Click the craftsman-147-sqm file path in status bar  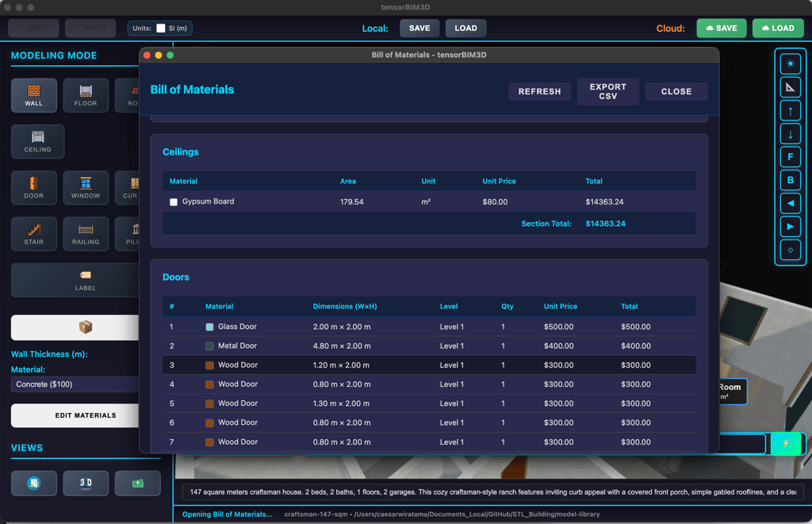pos(442,514)
